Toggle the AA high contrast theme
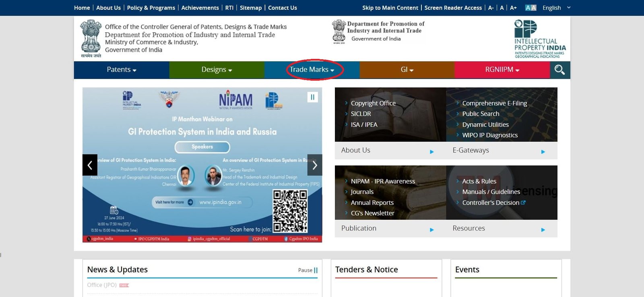The image size is (644, 297). [530, 8]
